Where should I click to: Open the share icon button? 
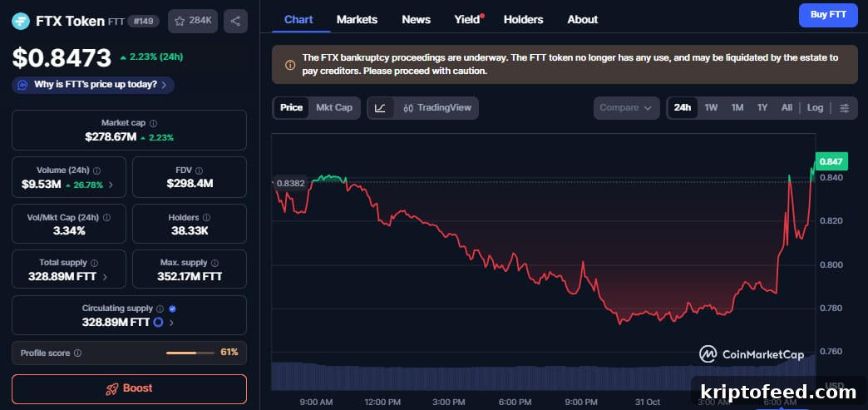click(235, 21)
